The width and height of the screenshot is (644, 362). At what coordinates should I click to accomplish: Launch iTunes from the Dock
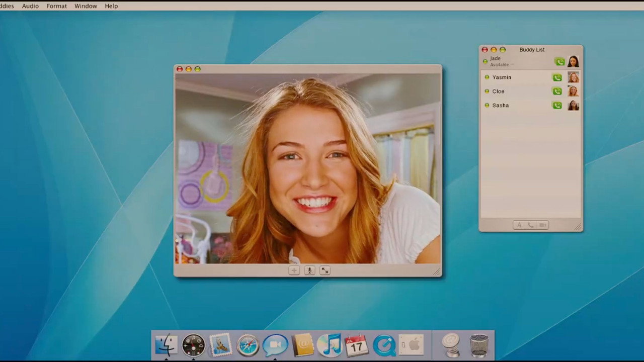click(x=330, y=345)
